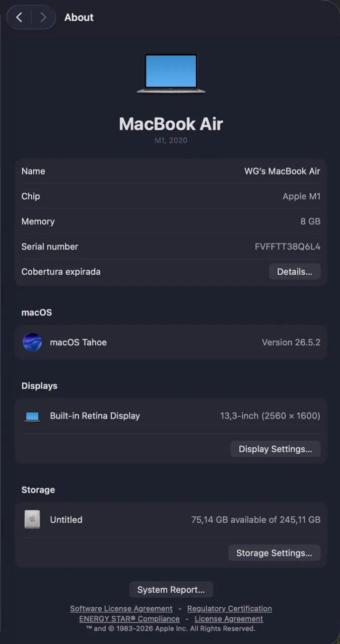
Task: Open the ENERGY STAR Compliance link
Action: 129,619
